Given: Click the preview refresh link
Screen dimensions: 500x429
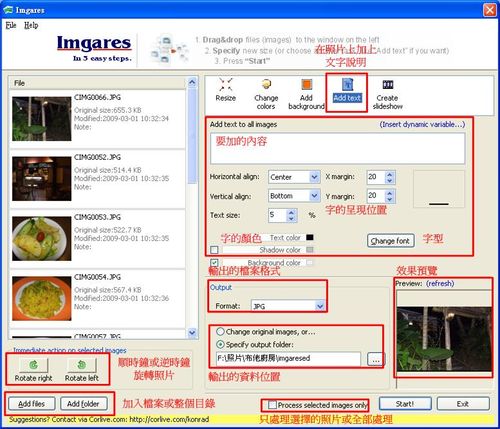Looking at the screenshot, I should 440,283.
